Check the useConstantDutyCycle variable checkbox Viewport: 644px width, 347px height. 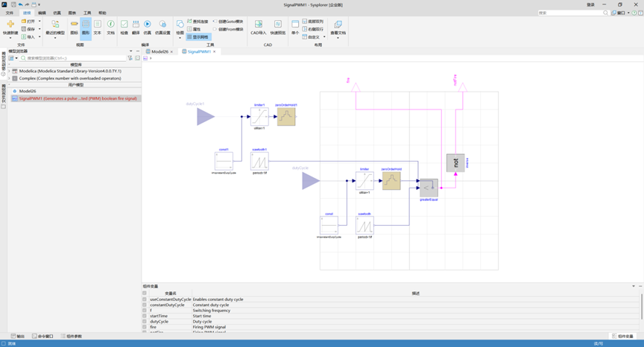coord(145,299)
